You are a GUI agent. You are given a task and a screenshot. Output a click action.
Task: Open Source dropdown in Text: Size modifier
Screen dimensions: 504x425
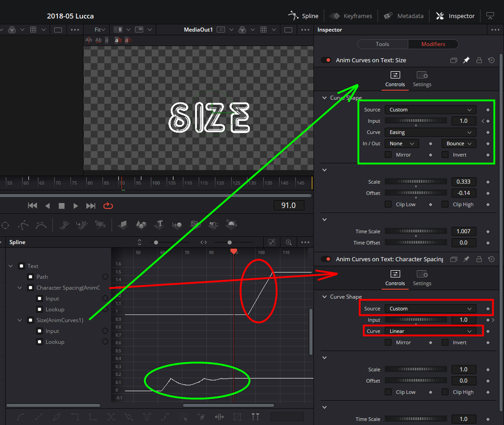430,110
